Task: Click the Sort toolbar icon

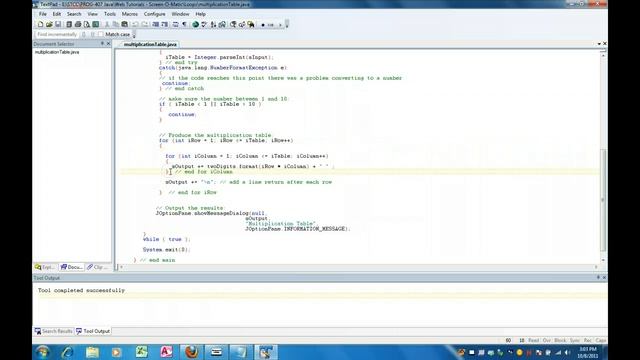Action: click(213, 24)
